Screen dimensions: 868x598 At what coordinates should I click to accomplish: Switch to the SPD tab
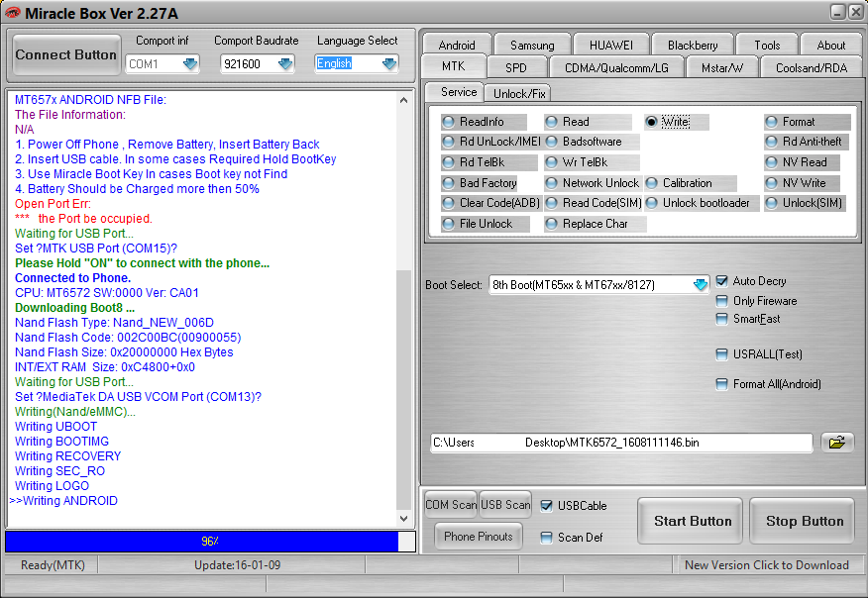(516, 67)
